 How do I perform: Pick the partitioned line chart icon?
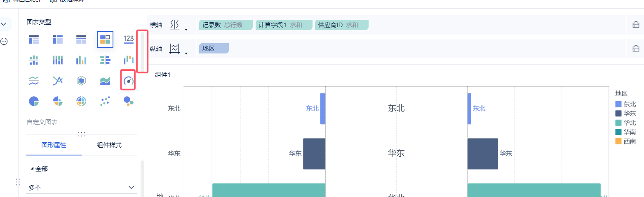pos(34,81)
